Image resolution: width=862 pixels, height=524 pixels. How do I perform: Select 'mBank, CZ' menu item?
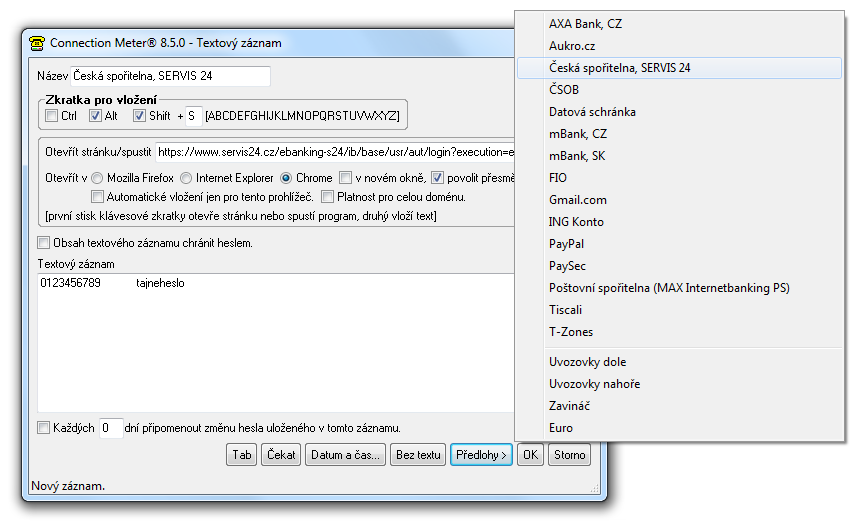pyautogui.click(x=679, y=134)
